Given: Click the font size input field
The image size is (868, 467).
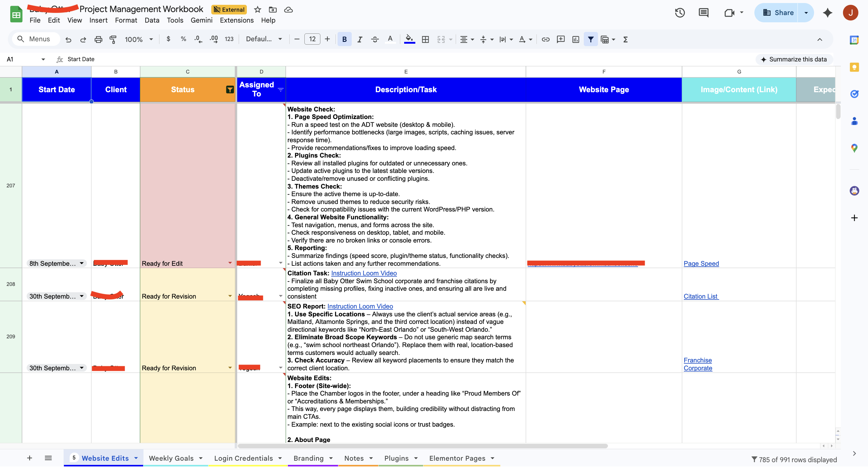Looking at the screenshot, I should click(x=312, y=39).
